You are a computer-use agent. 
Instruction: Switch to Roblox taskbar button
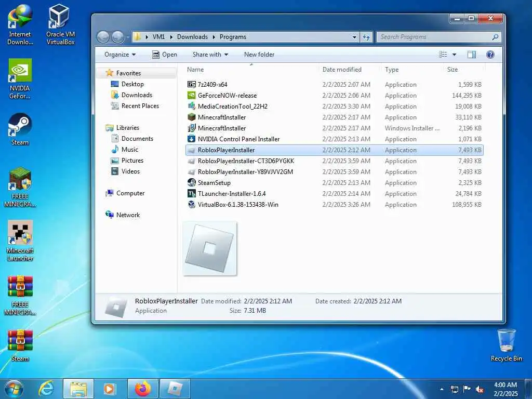pyautogui.click(x=175, y=389)
